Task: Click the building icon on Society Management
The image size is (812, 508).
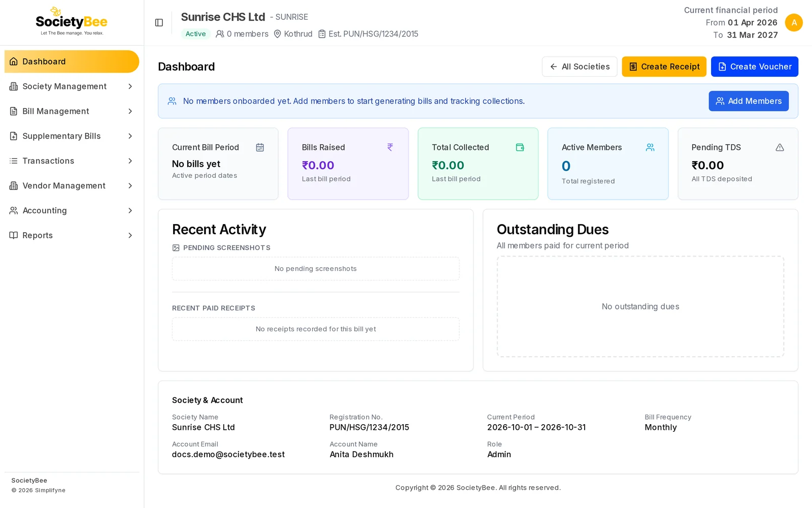Action: click(x=14, y=86)
